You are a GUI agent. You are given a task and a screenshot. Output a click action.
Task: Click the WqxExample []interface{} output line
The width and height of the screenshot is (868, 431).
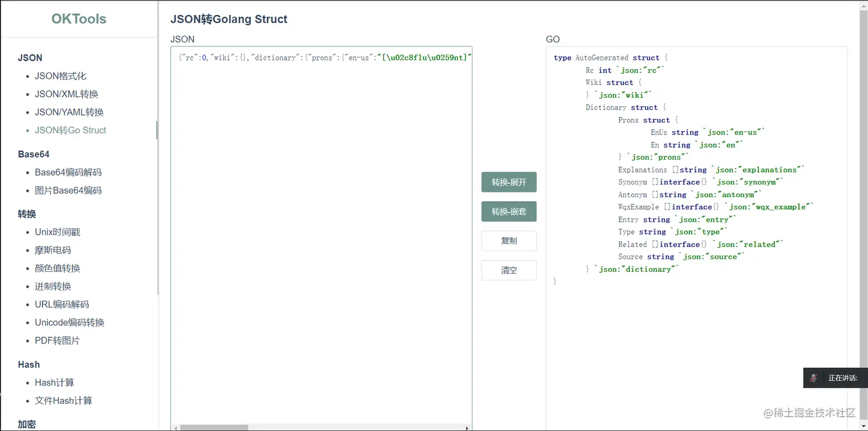pos(716,207)
